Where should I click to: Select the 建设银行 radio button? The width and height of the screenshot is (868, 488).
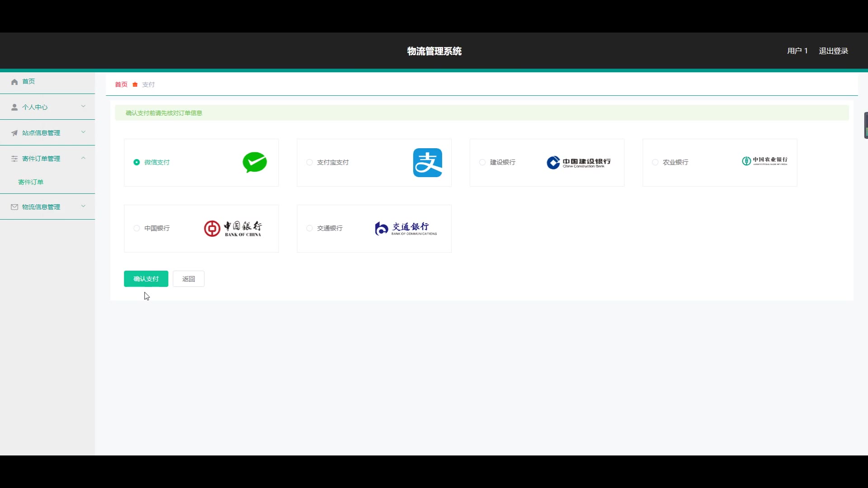[482, 162]
